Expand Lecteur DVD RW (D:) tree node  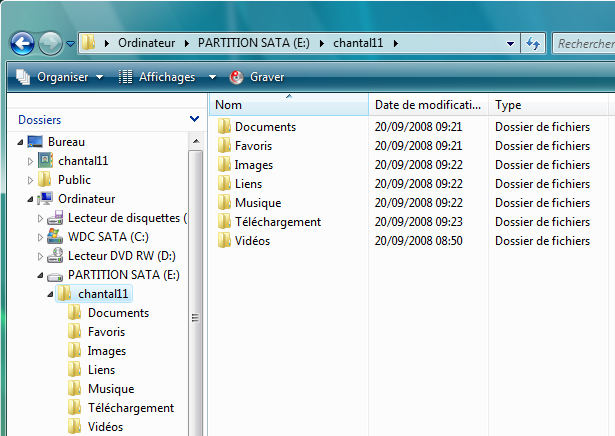(40, 256)
